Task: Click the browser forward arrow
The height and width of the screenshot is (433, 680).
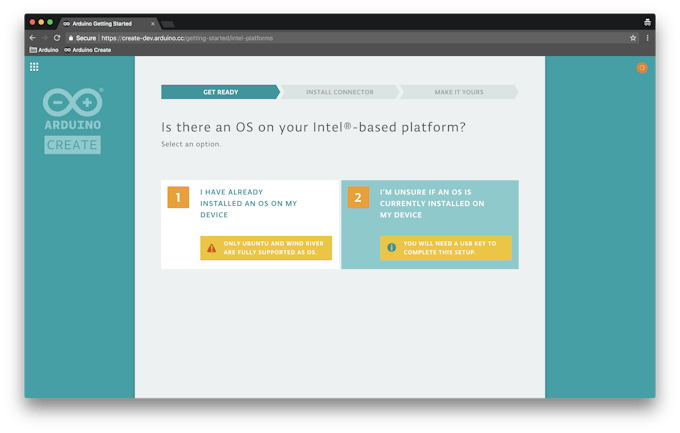Action: 44,38
